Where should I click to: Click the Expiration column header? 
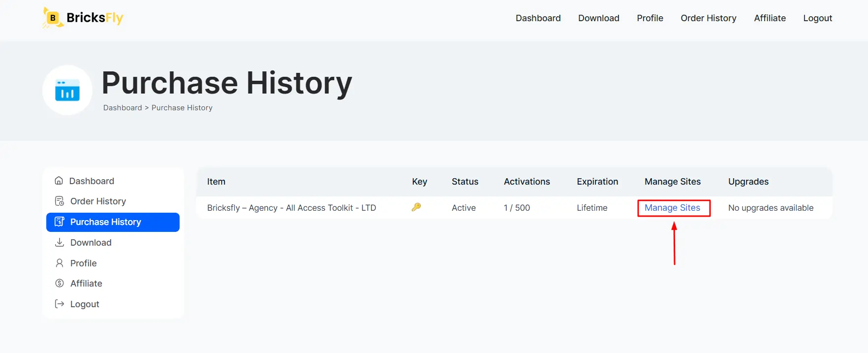(597, 181)
